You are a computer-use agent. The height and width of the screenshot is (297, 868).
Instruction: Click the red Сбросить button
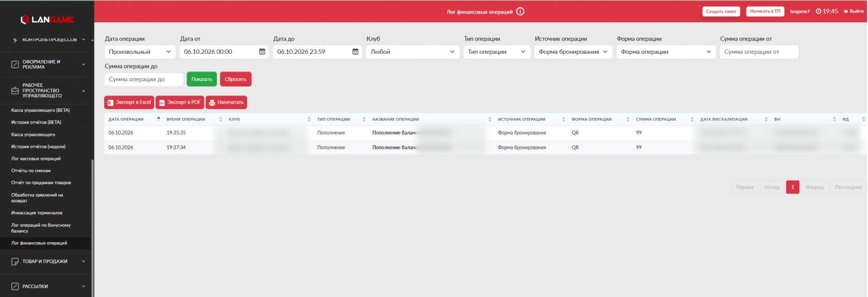click(236, 79)
